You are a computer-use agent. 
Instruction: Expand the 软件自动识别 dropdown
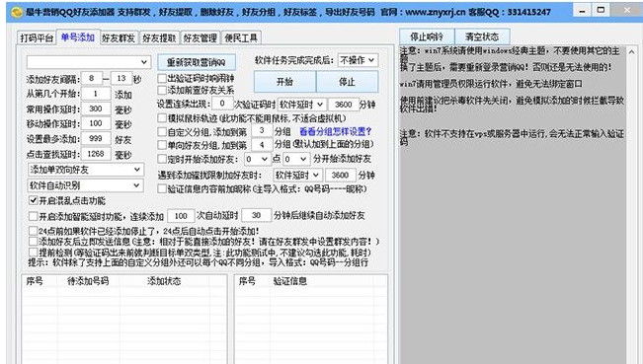[85, 185]
